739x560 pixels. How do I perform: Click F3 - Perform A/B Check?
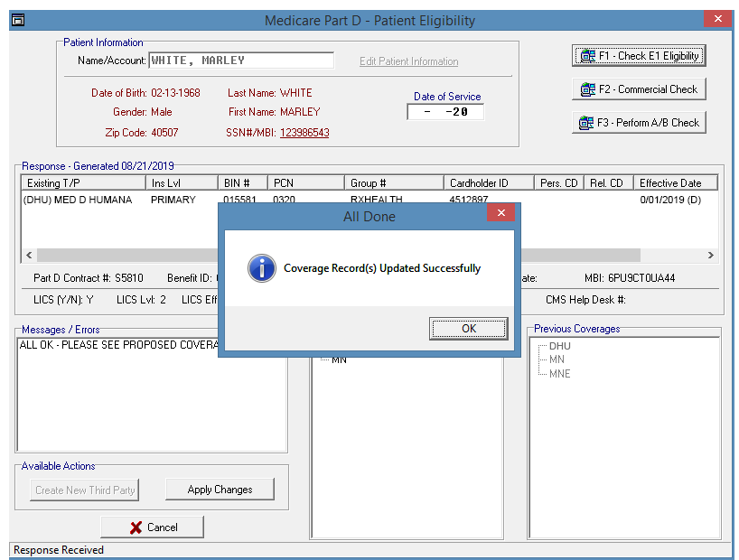pos(639,123)
